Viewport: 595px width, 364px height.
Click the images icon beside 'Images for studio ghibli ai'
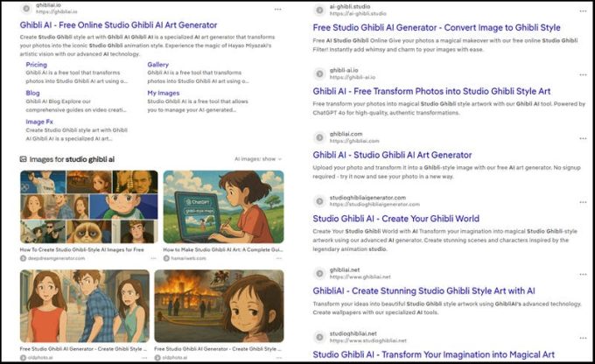click(x=23, y=159)
